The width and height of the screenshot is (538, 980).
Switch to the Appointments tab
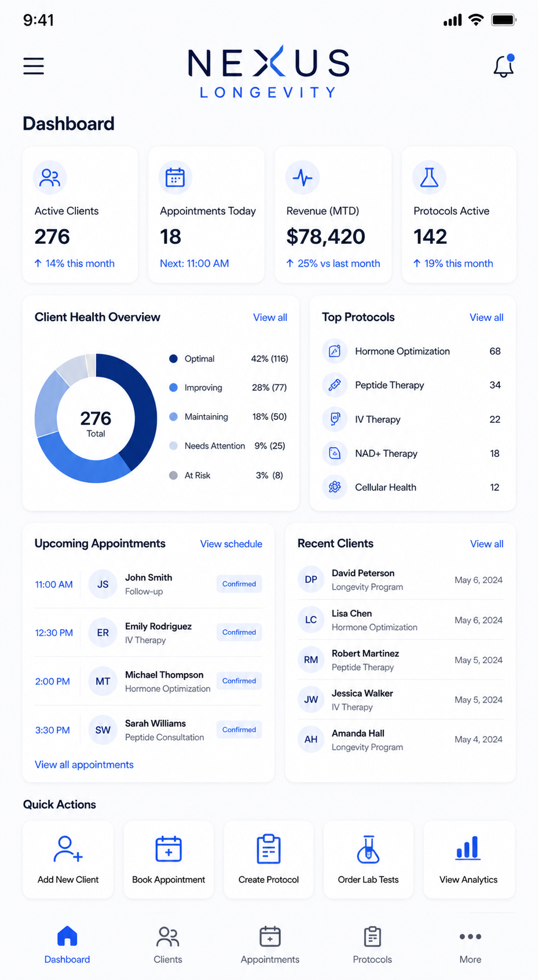click(x=270, y=945)
